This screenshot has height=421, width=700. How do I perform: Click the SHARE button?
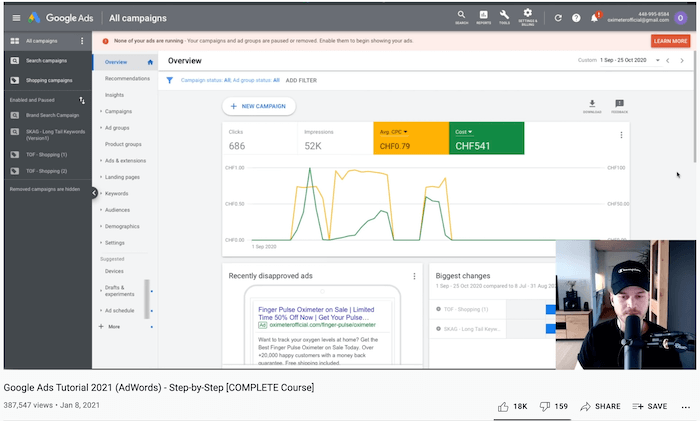coord(600,406)
